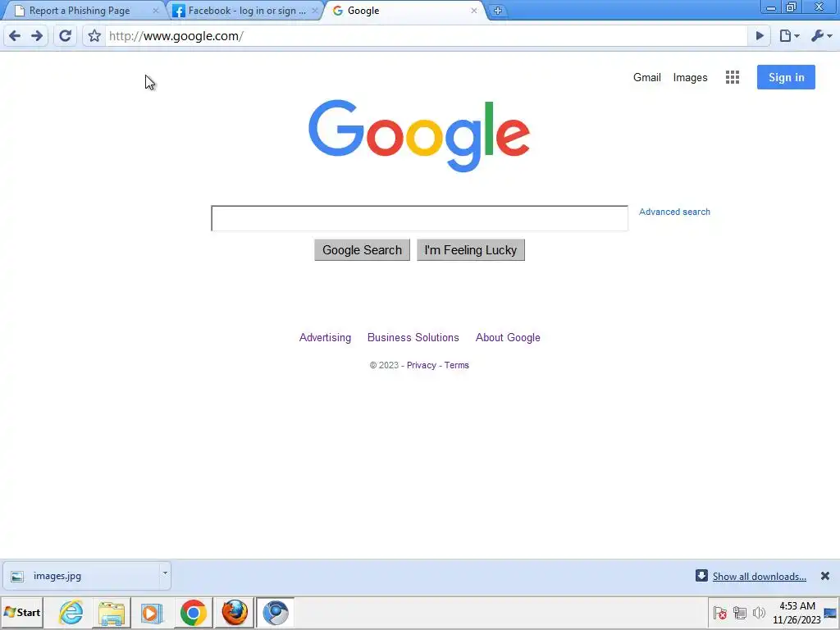This screenshot has width=840, height=630.
Task: Open the Advertising link
Action: [325, 337]
